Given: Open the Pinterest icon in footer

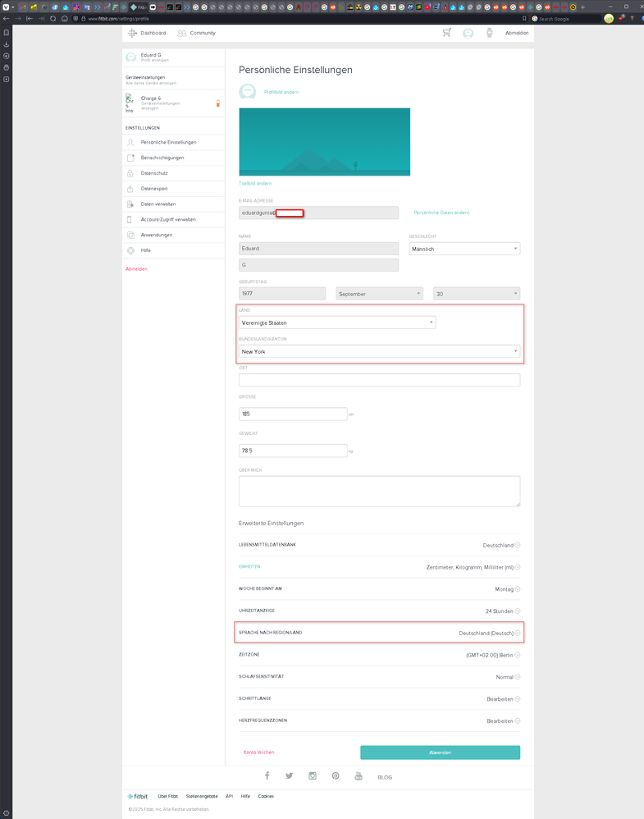Looking at the screenshot, I should pyautogui.click(x=336, y=776).
